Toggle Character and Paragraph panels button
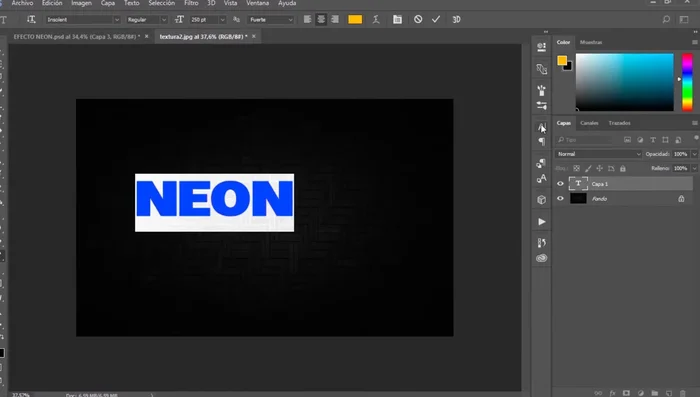 [x=397, y=20]
